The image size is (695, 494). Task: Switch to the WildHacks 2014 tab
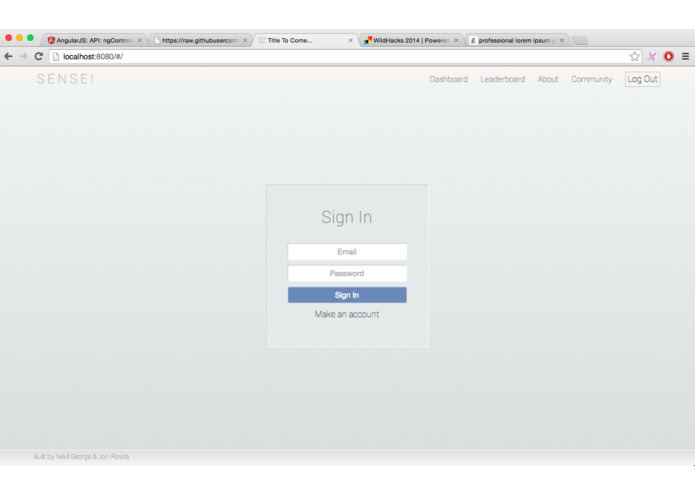coord(410,40)
